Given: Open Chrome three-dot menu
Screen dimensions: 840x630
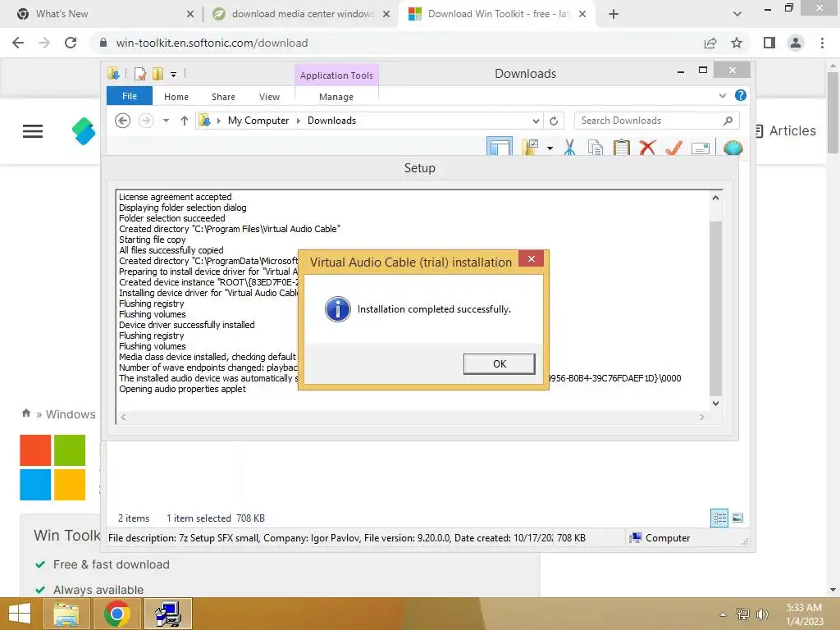Looking at the screenshot, I should (822, 43).
